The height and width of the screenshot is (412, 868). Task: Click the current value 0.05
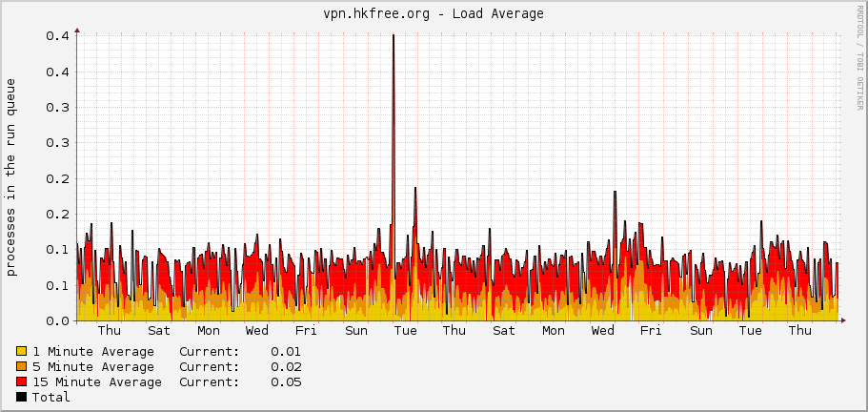pos(286,382)
